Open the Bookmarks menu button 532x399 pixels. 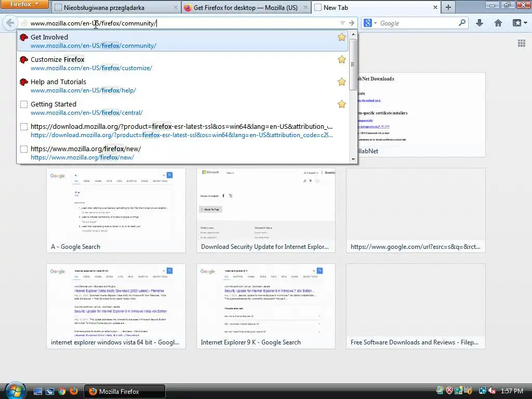pyautogui.click(x=520, y=23)
